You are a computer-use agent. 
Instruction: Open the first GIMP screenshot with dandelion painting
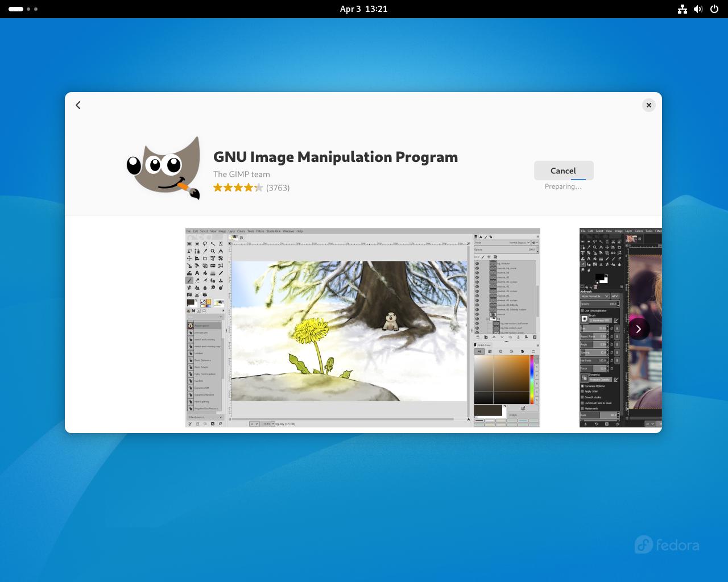click(363, 327)
